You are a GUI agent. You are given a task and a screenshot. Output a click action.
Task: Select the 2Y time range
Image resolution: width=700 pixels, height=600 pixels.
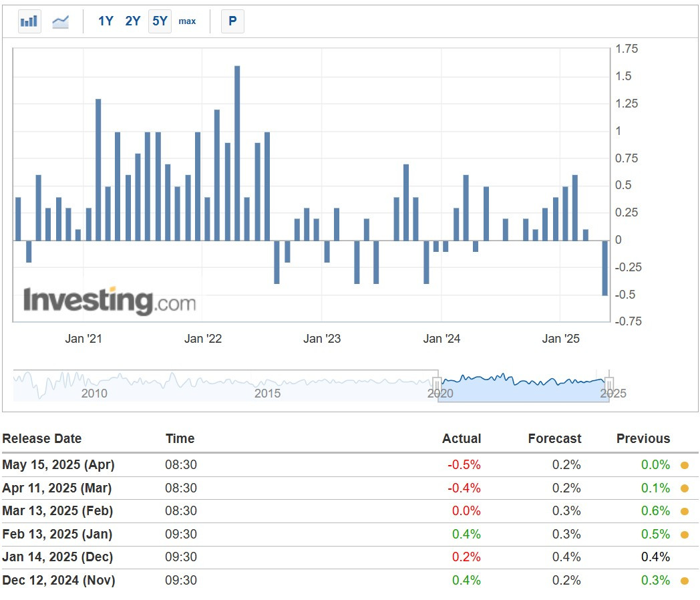tap(133, 21)
